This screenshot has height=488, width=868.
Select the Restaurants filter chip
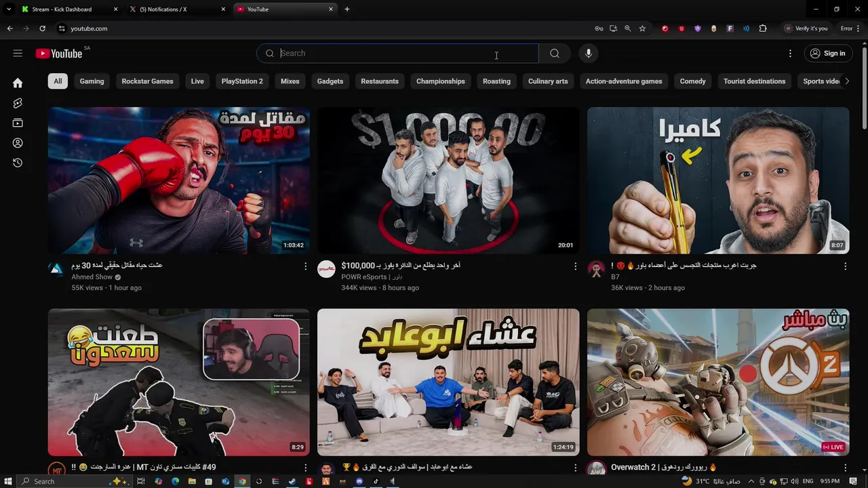[x=380, y=81]
